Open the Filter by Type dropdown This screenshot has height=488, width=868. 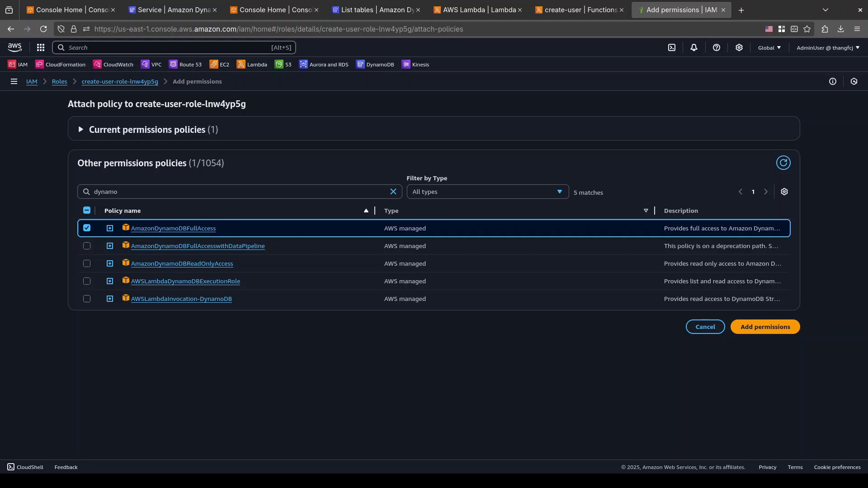click(487, 192)
